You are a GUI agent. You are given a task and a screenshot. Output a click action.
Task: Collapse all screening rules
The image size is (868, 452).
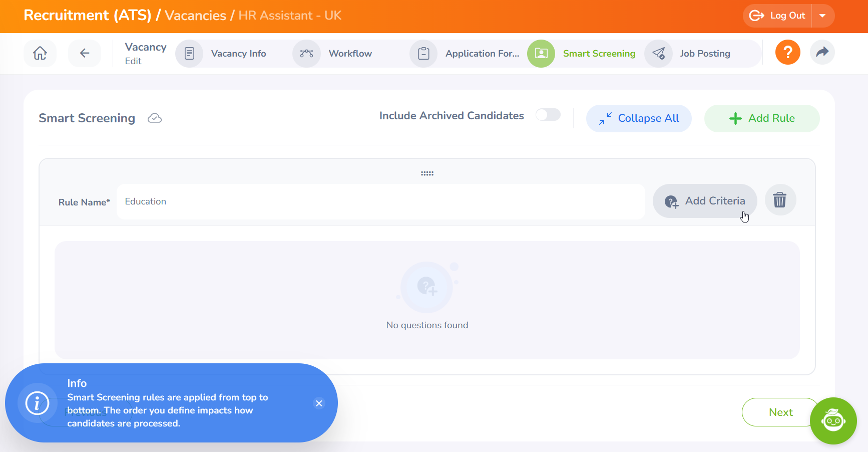tap(639, 118)
